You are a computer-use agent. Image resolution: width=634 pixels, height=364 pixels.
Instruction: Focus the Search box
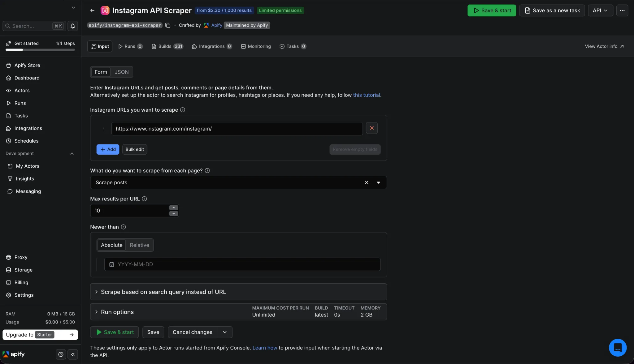point(34,26)
